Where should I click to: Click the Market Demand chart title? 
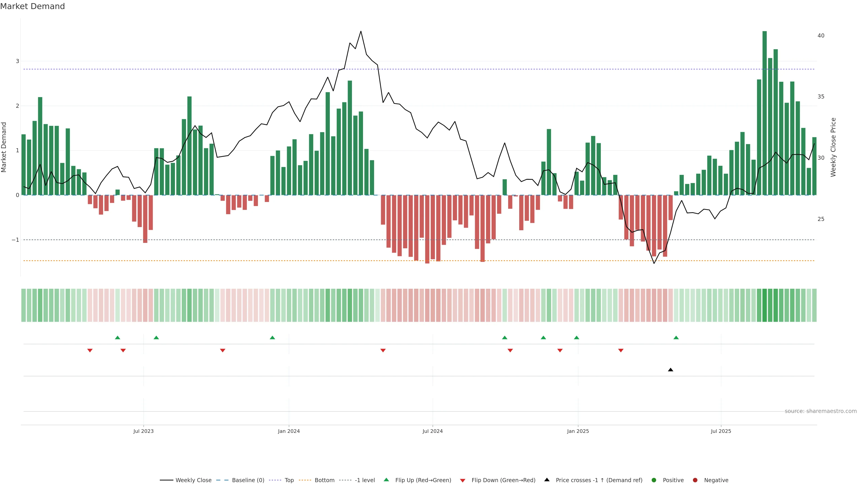[32, 6]
